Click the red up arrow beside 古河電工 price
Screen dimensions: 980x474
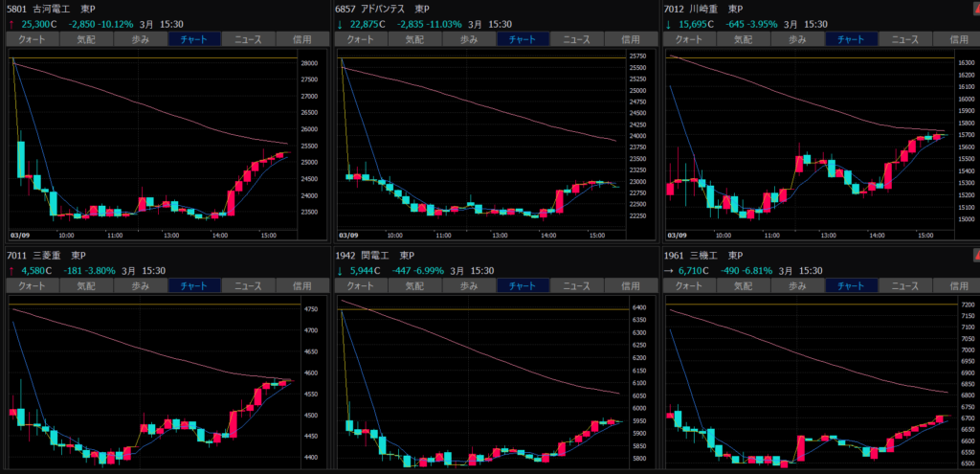click(11, 24)
